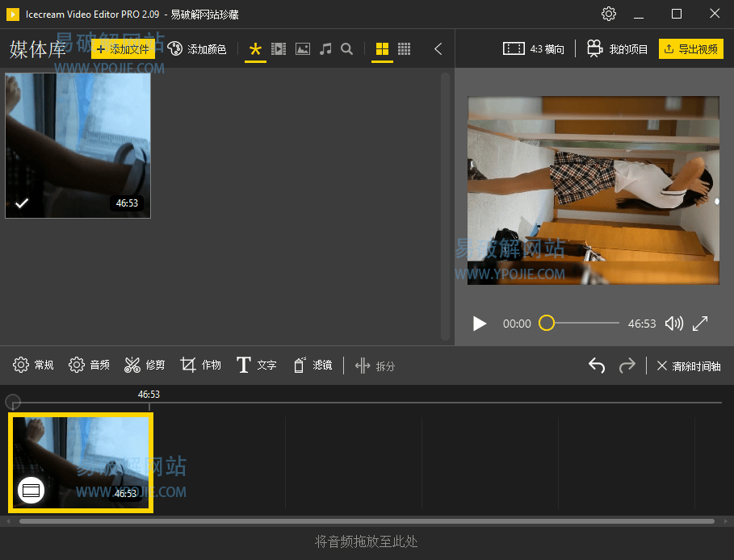Open the 文字 text tool
This screenshot has width=734, height=560.
[x=257, y=365]
